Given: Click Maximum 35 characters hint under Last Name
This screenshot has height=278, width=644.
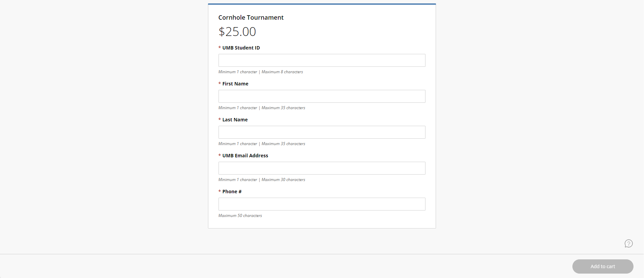Looking at the screenshot, I should pyautogui.click(x=283, y=144).
